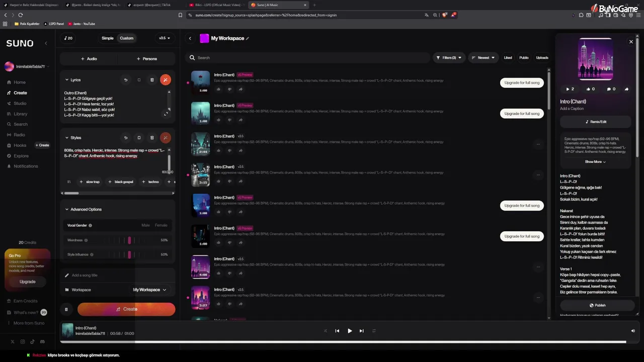Adjust the Weirdness slider

[129, 240]
